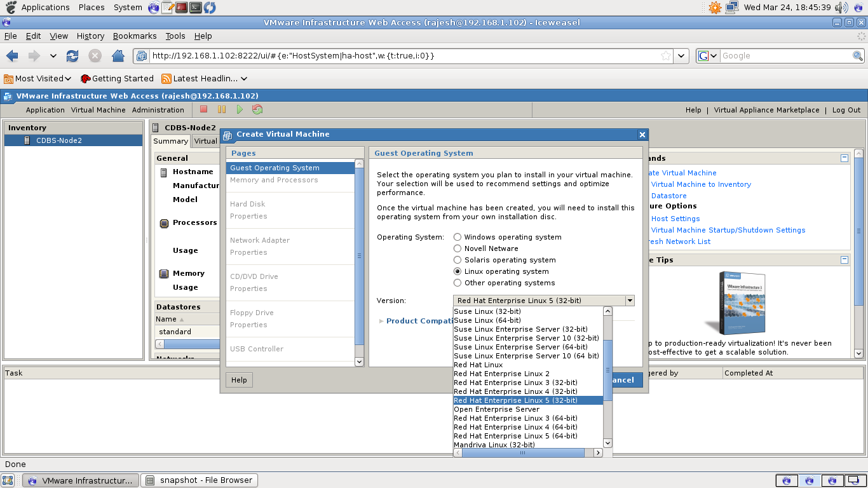Click the green play (power on) icon
The height and width of the screenshot is (488, 868).
(x=239, y=109)
